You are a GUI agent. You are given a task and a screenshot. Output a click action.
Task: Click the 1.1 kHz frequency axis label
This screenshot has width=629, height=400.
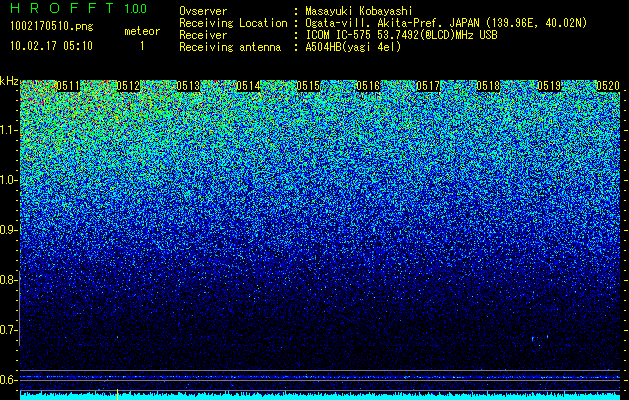click(7, 130)
